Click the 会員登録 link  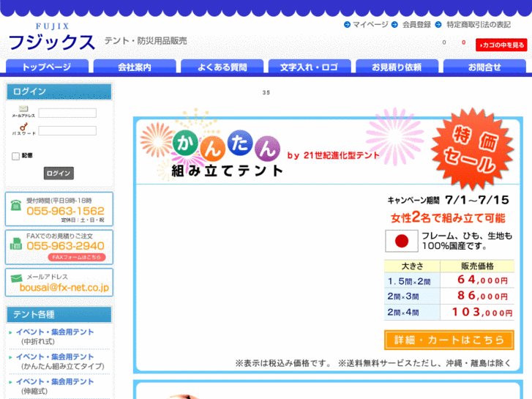pos(416,25)
